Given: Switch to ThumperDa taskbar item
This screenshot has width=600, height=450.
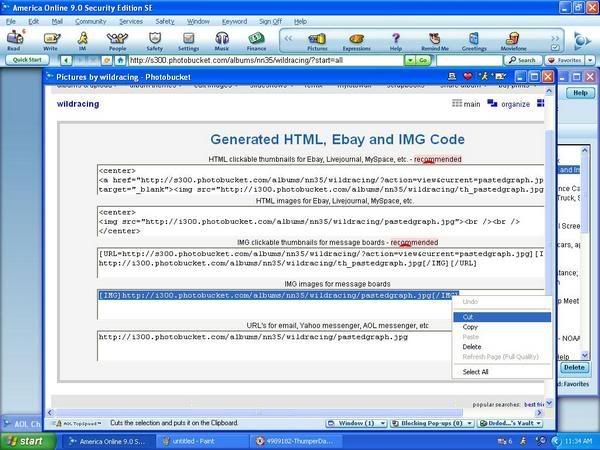Looking at the screenshot, I should click(x=297, y=441).
